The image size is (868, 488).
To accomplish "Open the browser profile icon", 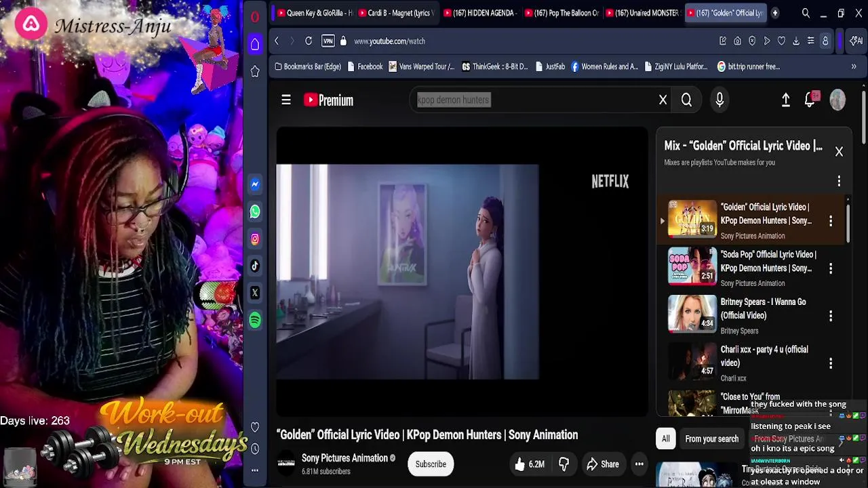I will click(x=825, y=41).
